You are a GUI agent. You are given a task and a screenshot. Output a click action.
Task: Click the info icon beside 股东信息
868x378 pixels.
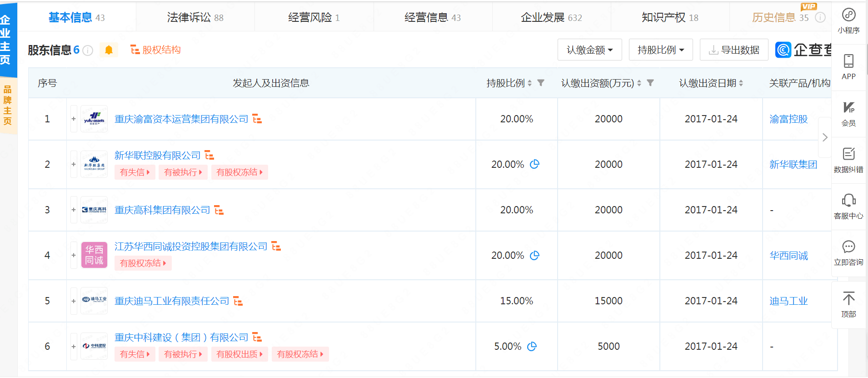88,50
